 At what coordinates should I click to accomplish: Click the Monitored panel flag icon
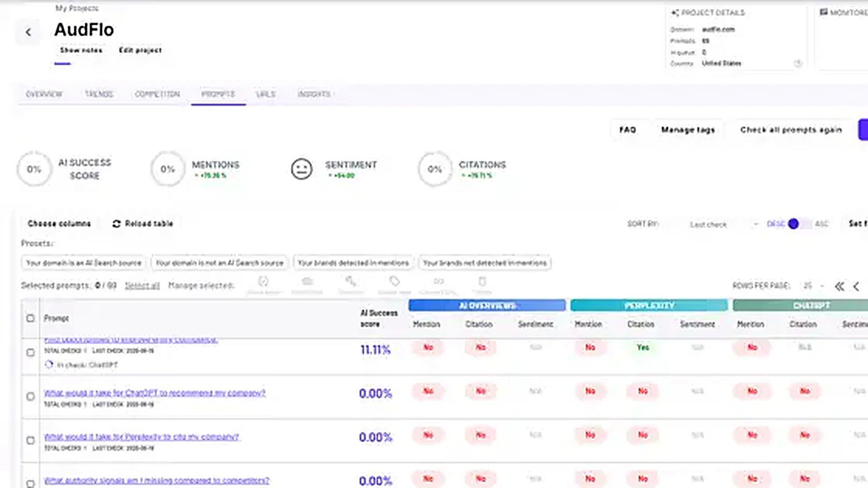tap(824, 12)
